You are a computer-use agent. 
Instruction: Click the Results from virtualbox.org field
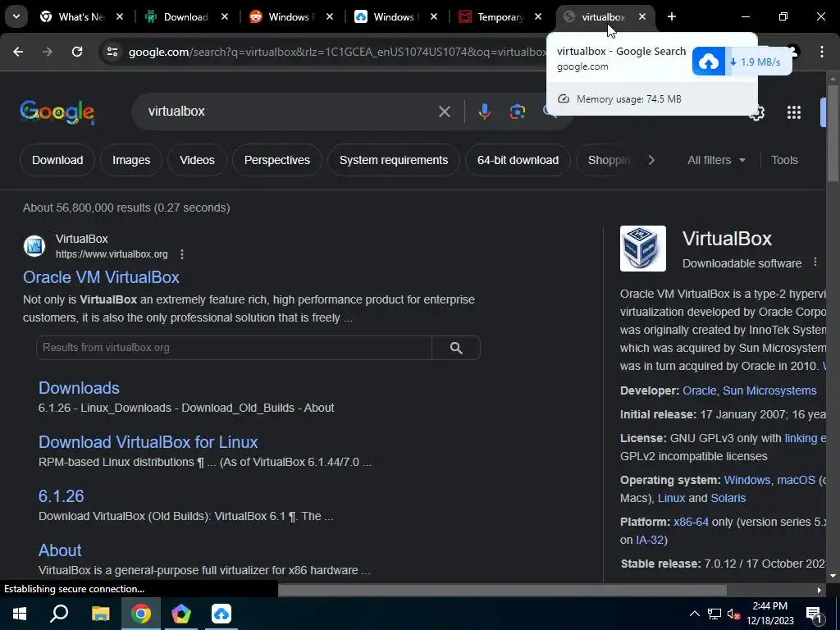pyautogui.click(x=234, y=348)
